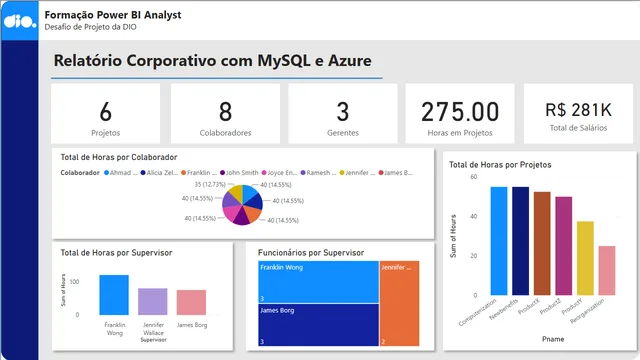Select the pink Reorganization bar
Screen dimensions: 640x360
tap(607, 271)
